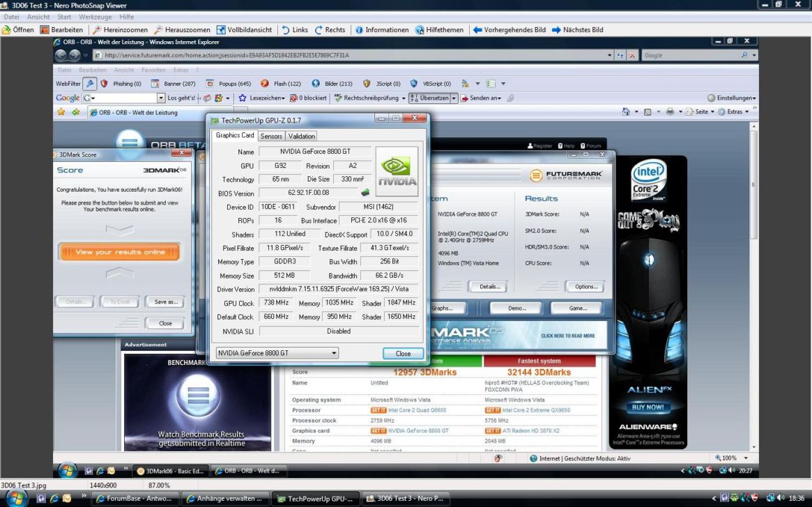Open the Werkzeuge menu
This screenshot has height=507, width=812.
tap(95, 17)
